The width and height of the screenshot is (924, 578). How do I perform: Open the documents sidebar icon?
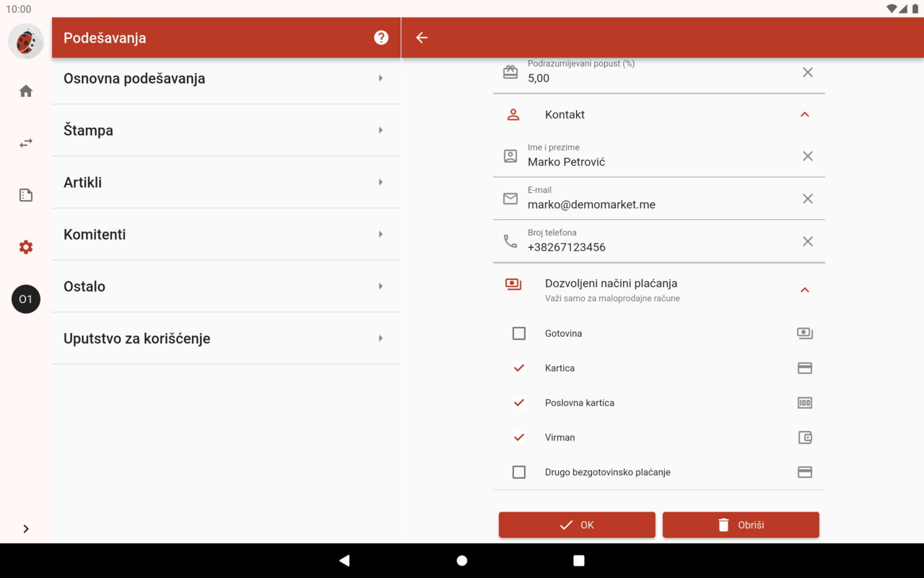coord(26,195)
